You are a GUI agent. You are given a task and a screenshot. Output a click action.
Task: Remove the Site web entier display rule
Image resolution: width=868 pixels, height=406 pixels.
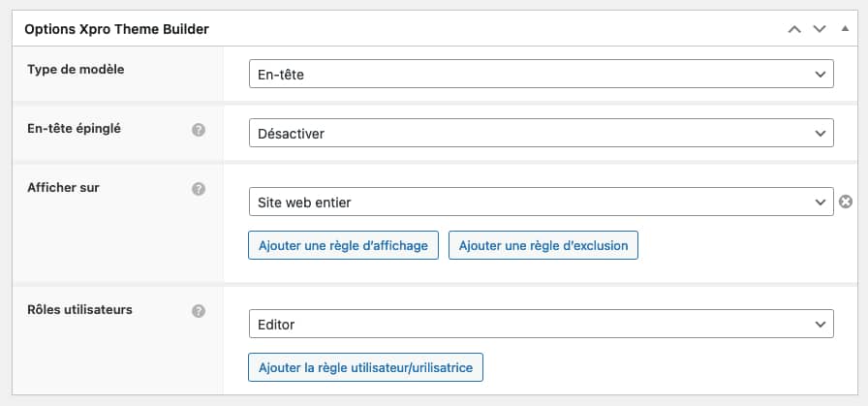846,203
